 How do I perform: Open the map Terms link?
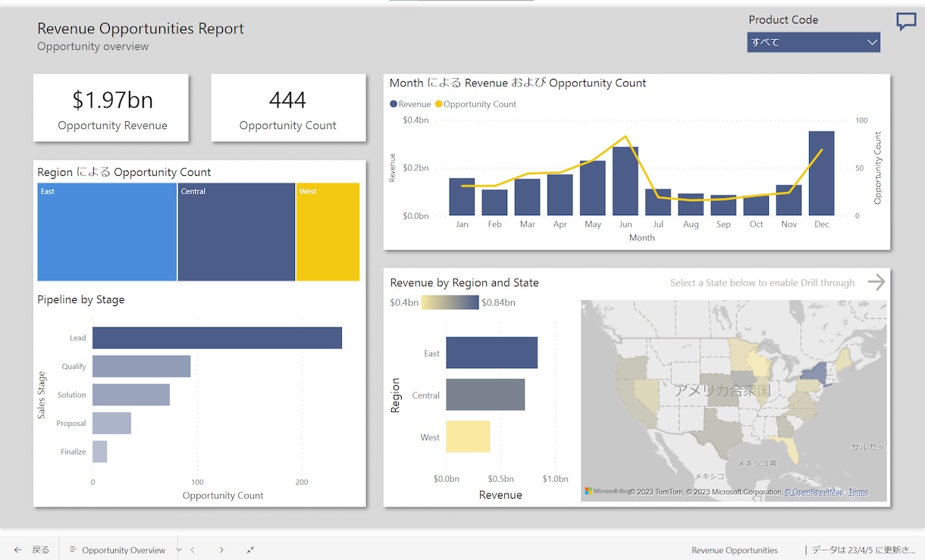858,493
